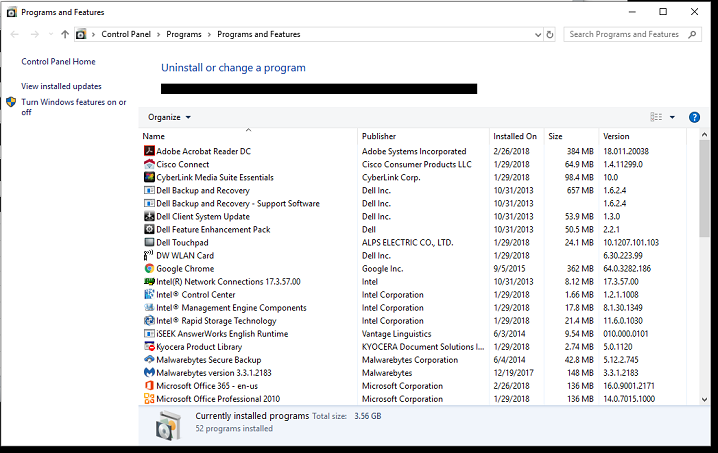The image size is (718, 453).
Task: Open the View installed updates link
Action: tap(61, 86)
